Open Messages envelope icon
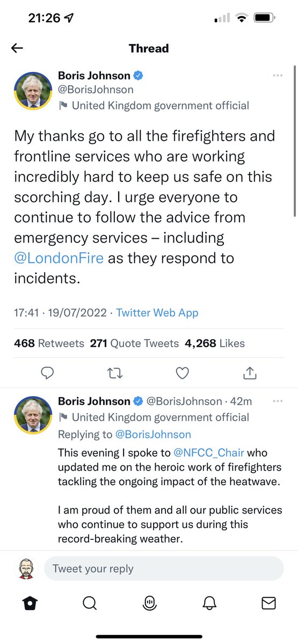Viewport: 298px width, 644px height. (268, 604)
